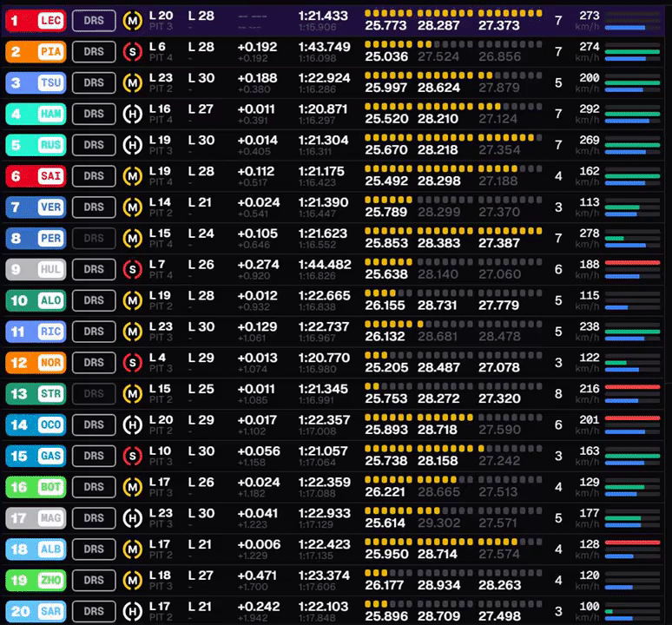Click the medium tyre icon in VER row
Screen dimensions: 672x625
[133, 207]
